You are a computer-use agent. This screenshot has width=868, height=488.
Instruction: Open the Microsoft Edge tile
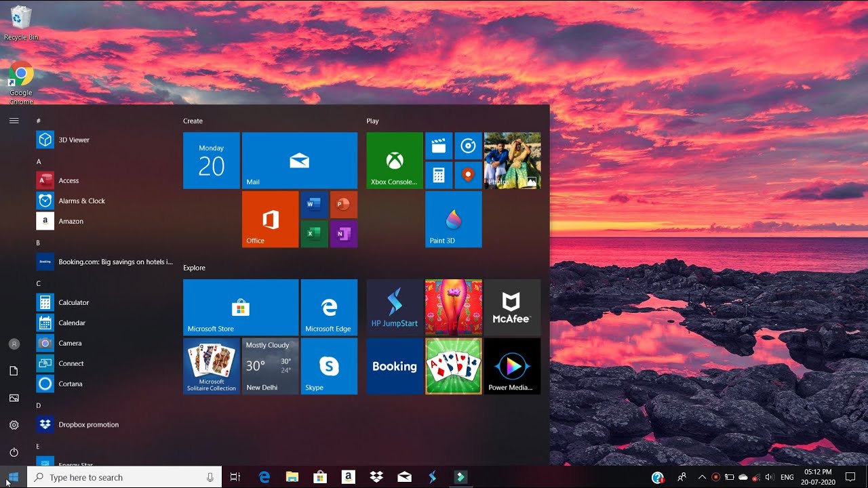coord(329,308)
